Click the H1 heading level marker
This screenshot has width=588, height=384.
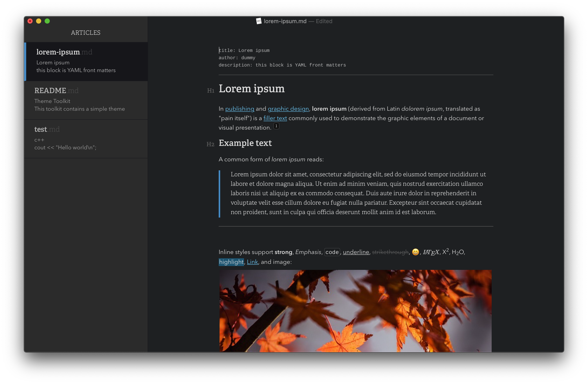[x=211, y=91]
